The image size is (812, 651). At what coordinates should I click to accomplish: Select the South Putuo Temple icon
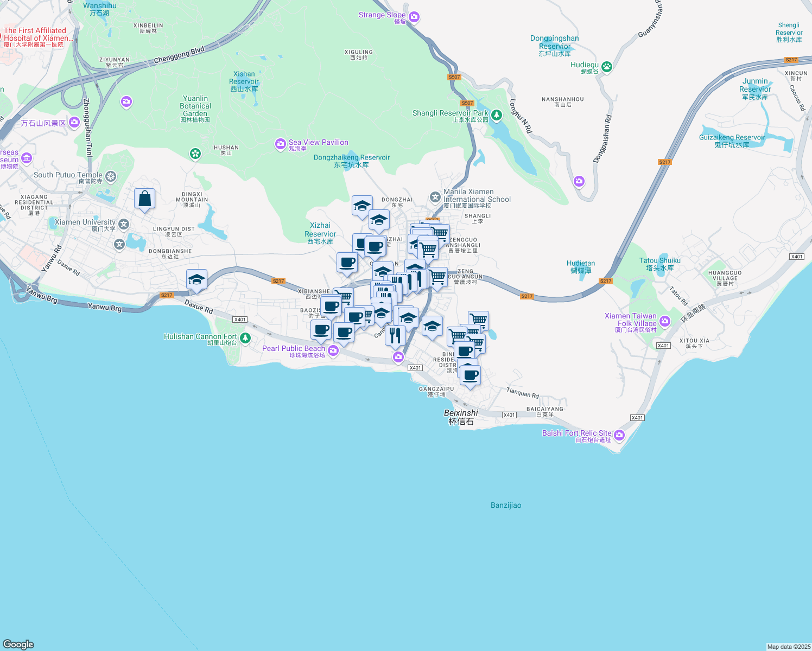point(111,176)
